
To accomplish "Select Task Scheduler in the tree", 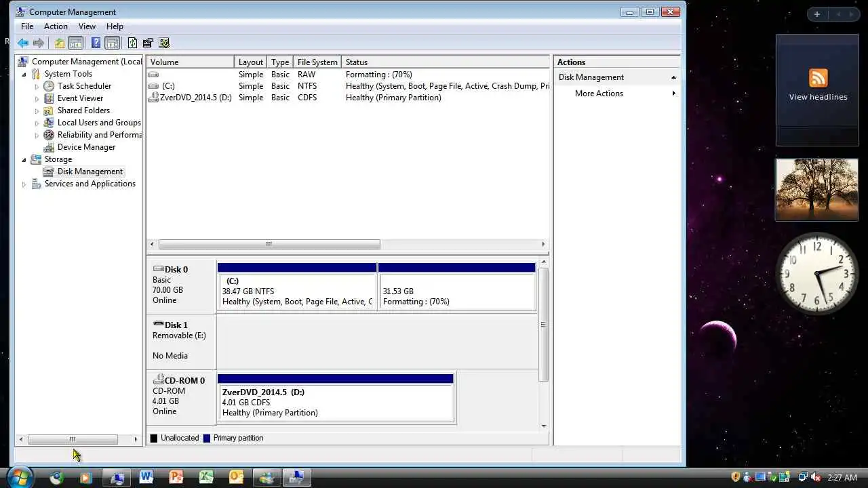I will 84,86.
